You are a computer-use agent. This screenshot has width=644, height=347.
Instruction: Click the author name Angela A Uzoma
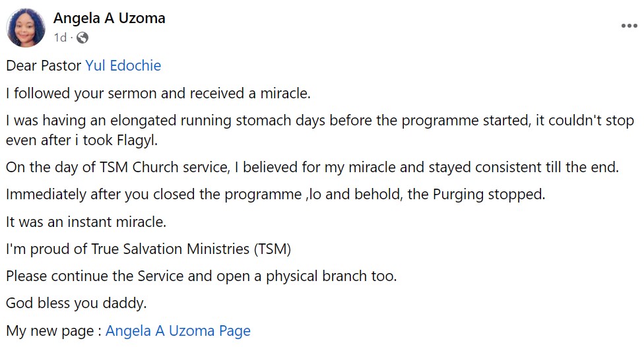click(109, 18)
